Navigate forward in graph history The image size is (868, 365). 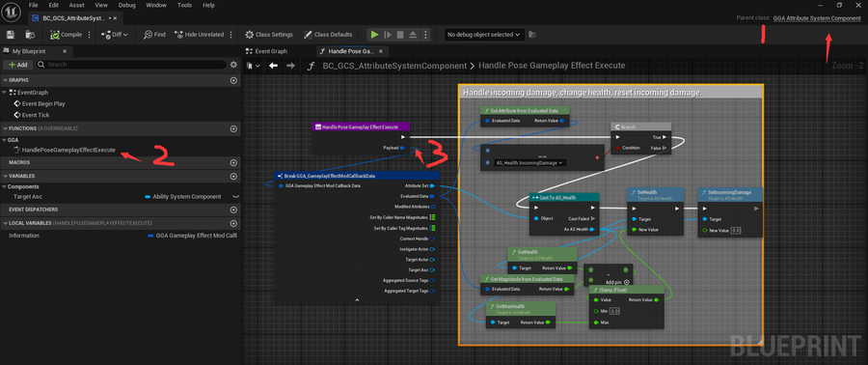[x=290, y=66]
